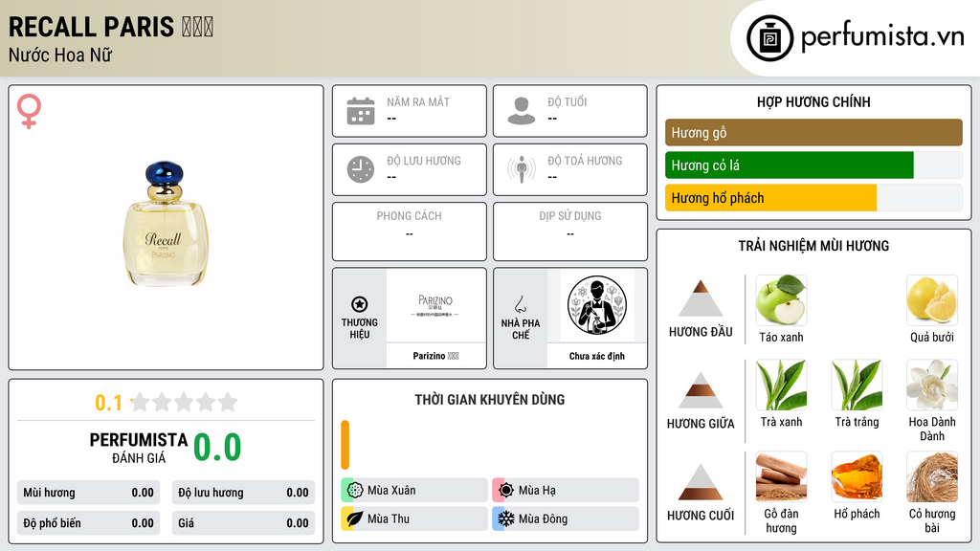Click the Táo xanh green apple thumbnail
Viewport: 980px width, 551px height.
[x=781, y=299]
